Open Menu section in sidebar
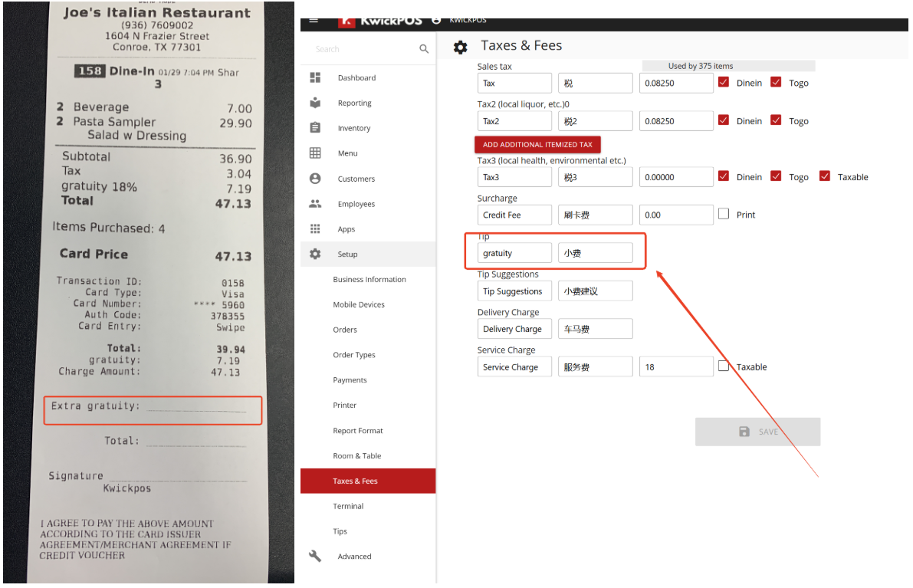Image resolution: width=913 pixels, height=588 pixels. click(x=368, y=153)
